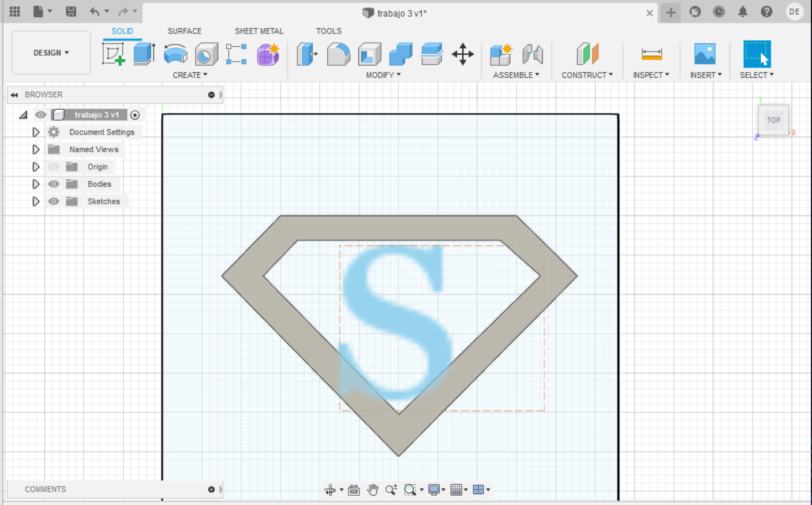Select the Revolve tool

point(175,54)
